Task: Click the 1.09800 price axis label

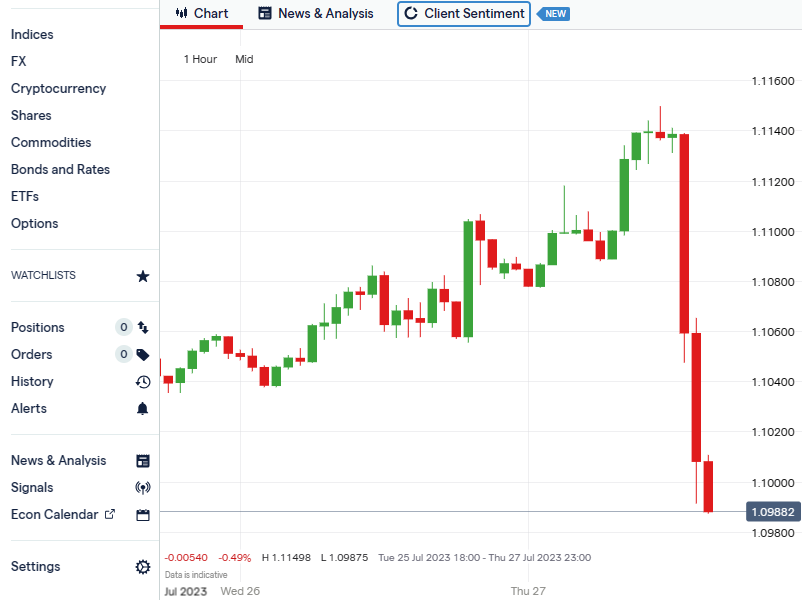Action: tap(773, 534)
